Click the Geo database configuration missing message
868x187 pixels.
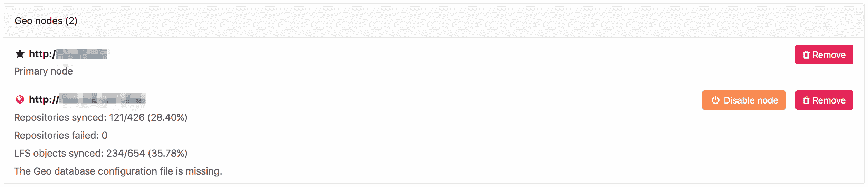(x=118, y=171)
